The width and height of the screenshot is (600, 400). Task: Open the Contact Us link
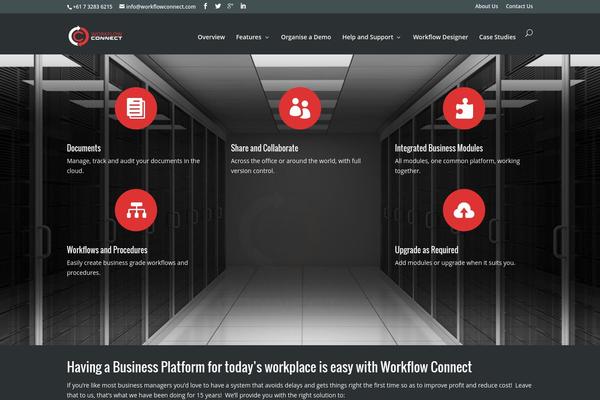tap(519, 6)
